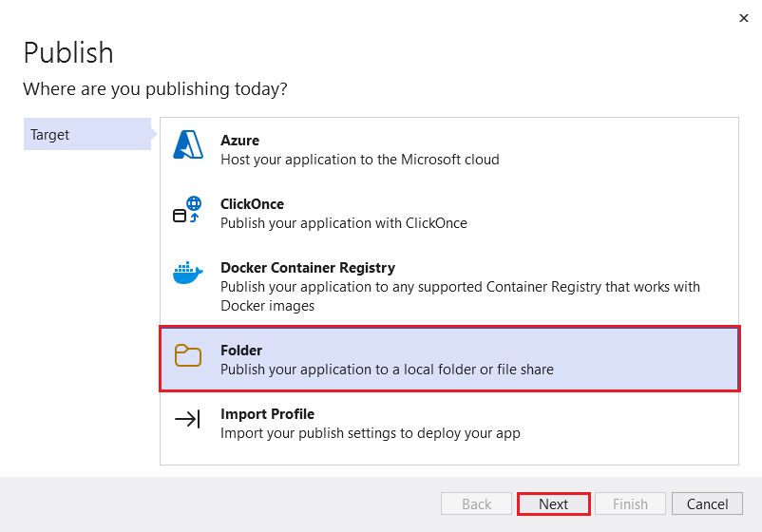Click the Azure logo icon

[x=188, y=144]
